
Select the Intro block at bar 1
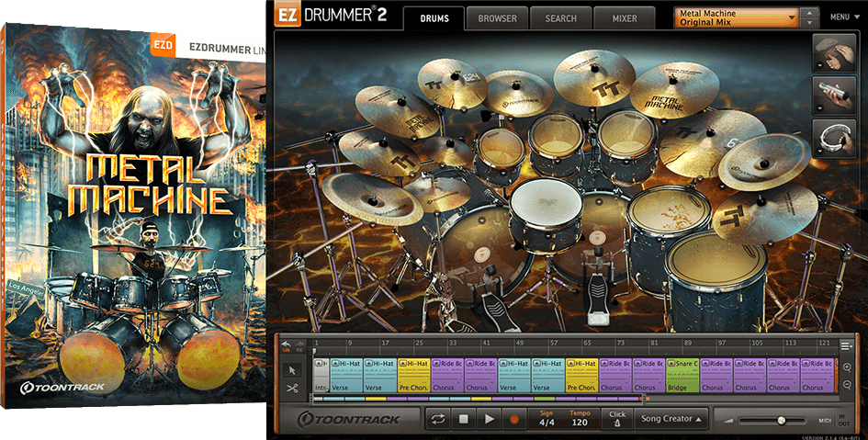tap(321, 376)
